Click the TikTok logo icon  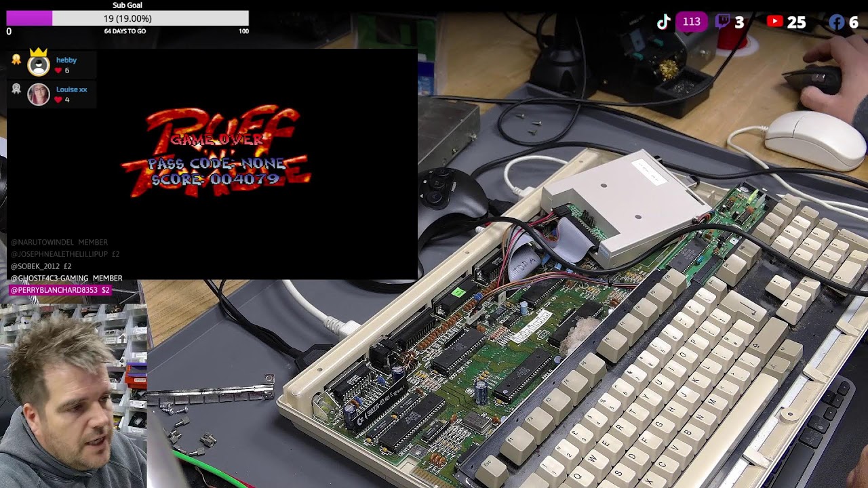tap(664, 22)
